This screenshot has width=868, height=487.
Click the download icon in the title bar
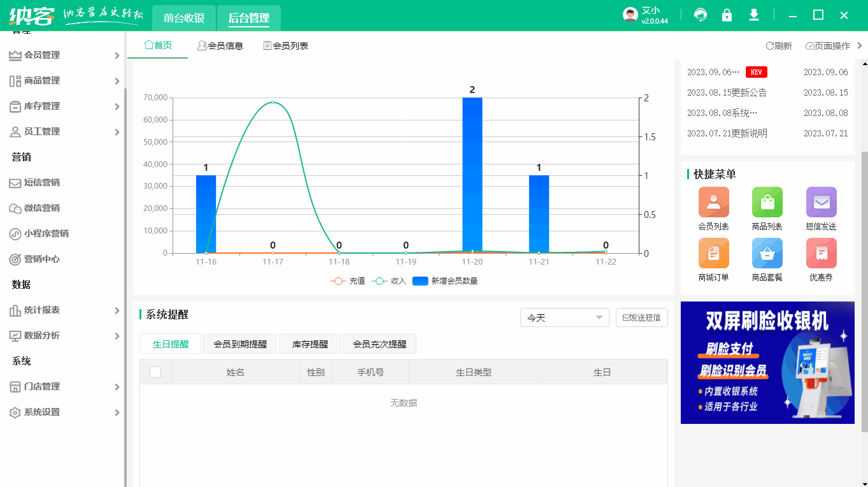pyautogui.click(x=753, y=14)
